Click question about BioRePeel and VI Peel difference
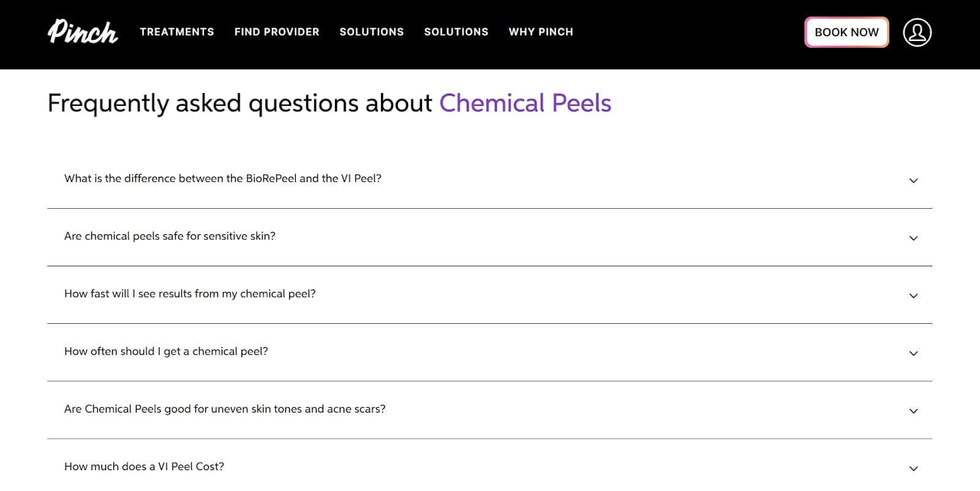 [x=223, y=179]
